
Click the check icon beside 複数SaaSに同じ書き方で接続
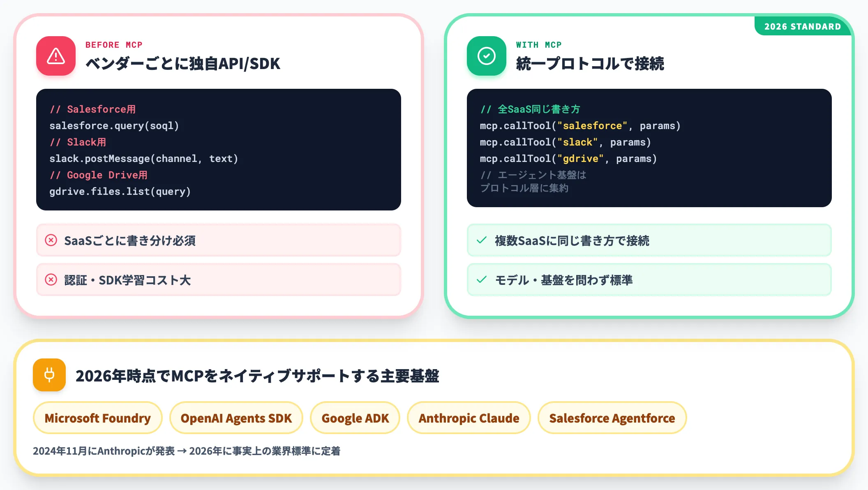click(482, 240)
